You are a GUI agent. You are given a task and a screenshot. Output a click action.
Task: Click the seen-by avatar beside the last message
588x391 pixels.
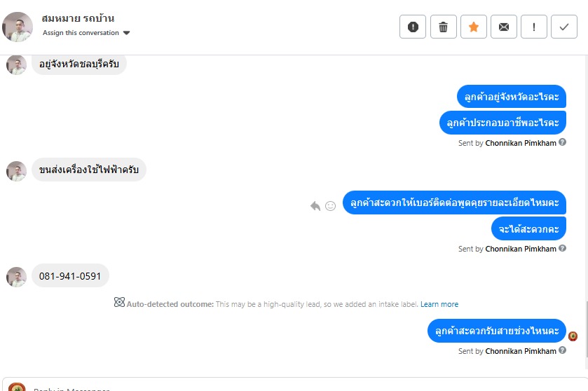(x=573, y=336)
